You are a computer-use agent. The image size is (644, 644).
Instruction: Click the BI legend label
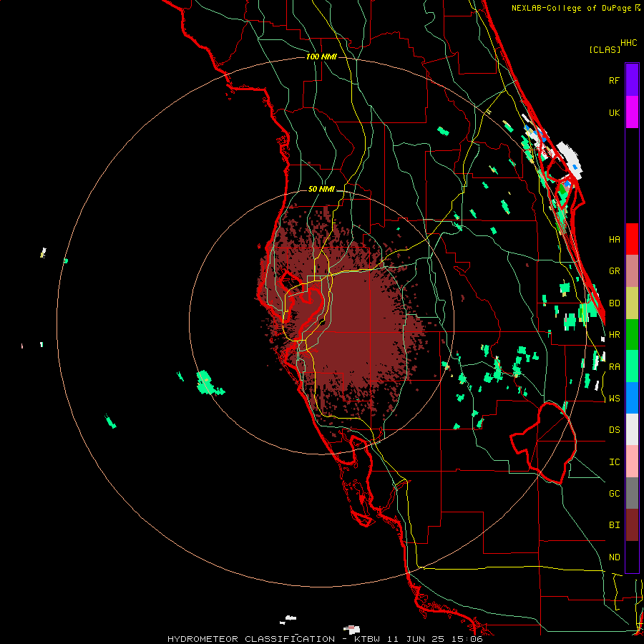tap(614, 525)
